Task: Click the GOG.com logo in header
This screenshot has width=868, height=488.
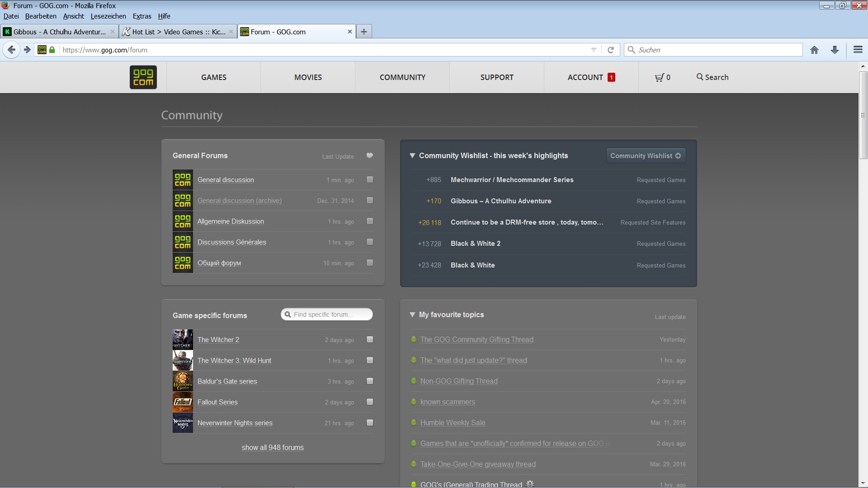Action: [143, 77]
